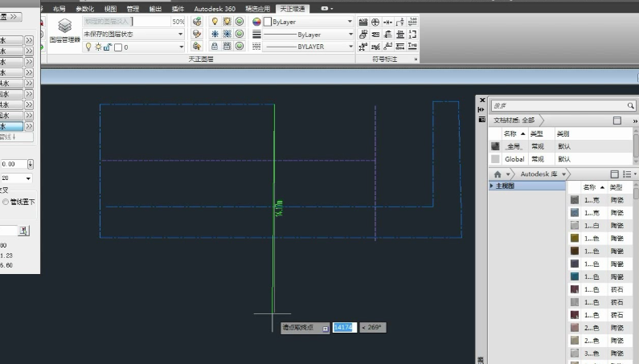Screen dimensions: 639x364
Task: Click the search magnifier in materials panel
Action: (x=629, y=105)
